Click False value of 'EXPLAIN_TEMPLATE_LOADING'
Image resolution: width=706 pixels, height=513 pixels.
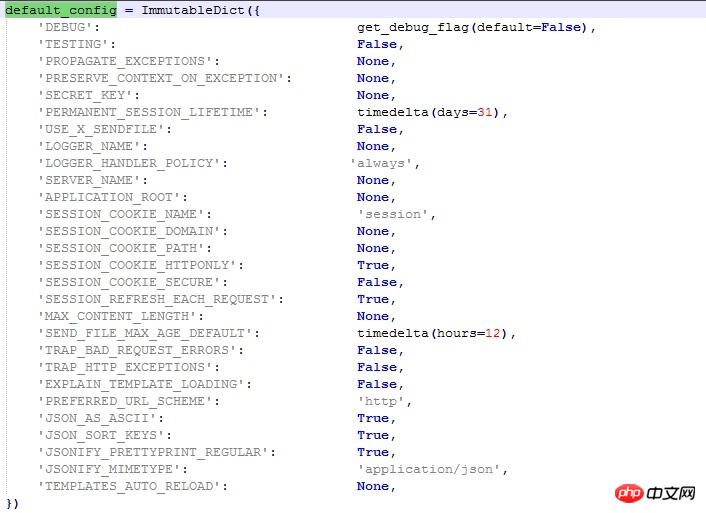377,384
